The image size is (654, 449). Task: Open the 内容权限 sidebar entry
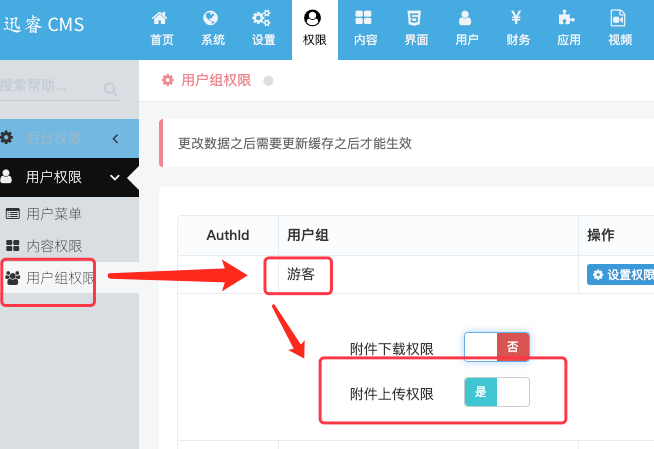point(69,246)
